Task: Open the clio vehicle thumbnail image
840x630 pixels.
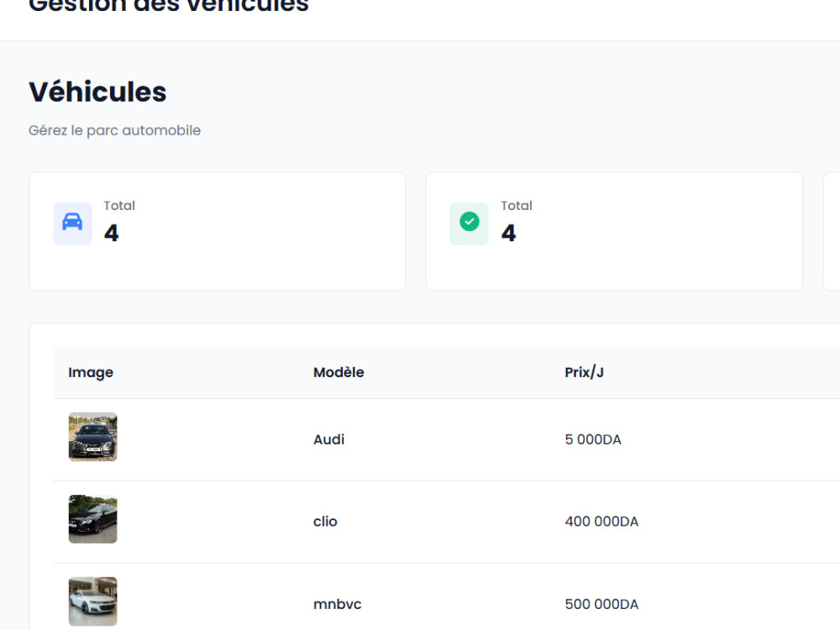Action: [x=92, y=519]
